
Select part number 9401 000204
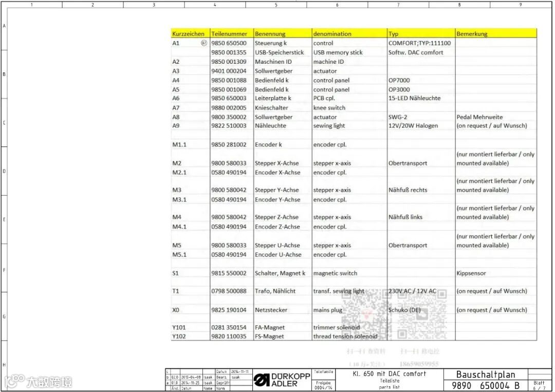click(229, 71)
